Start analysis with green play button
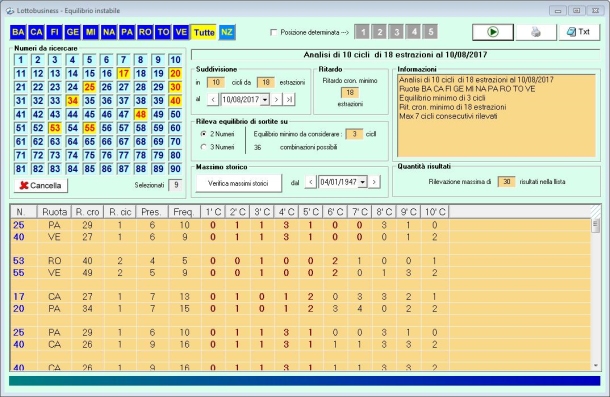Image resolution: width=610 pixels, height=397 pixels. pos(493,32)
